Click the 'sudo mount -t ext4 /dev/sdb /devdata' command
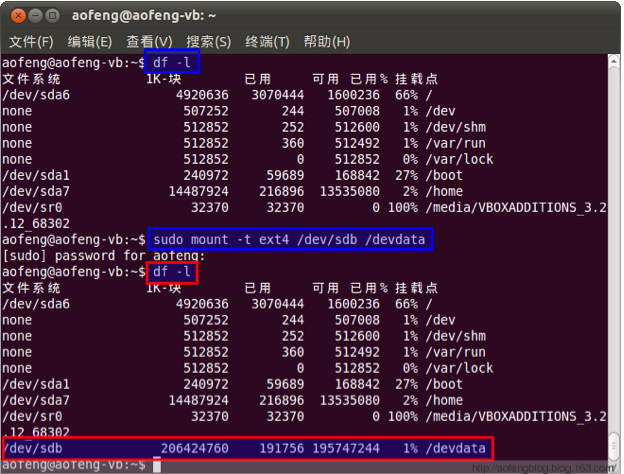624x474 pixels. pyautogui.click(x=289, y=240)
